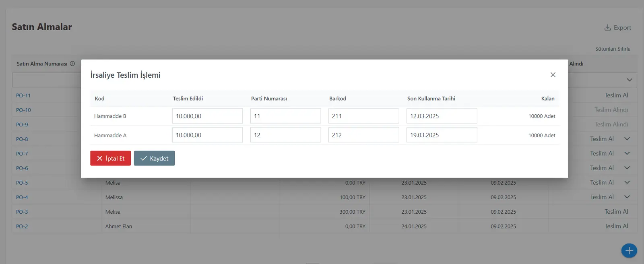Click the Export download icon
This screenshot has height=264, width=644.
(x=607, y=27)
